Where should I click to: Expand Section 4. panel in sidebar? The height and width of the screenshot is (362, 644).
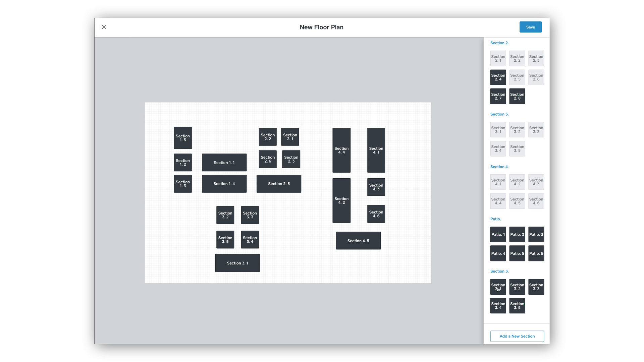click(x=499, y=166)
